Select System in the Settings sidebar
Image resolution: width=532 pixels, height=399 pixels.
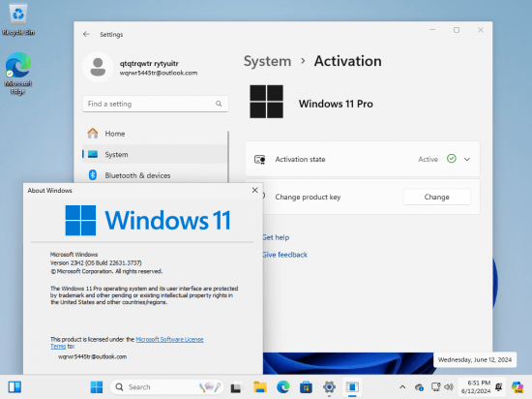click(x=155, y=155)
